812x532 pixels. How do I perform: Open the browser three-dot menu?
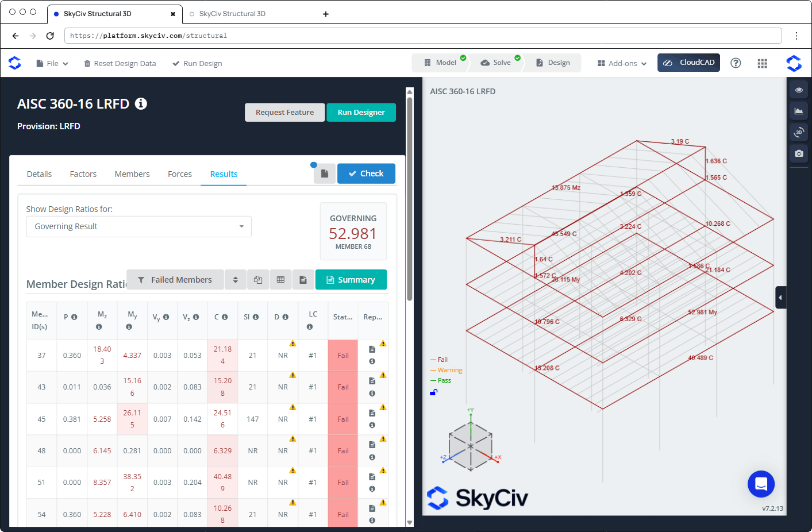point(796,36)
